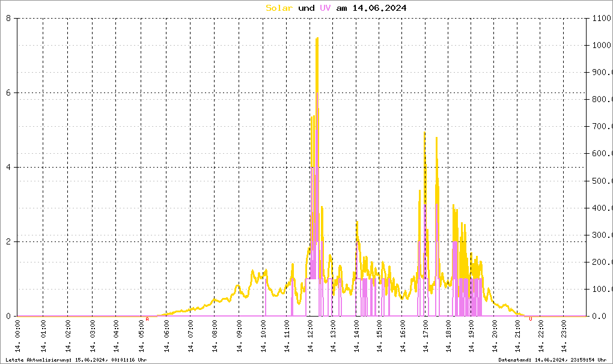Click the "Datenstand" timestamp footer text
The height and width of the screenshot is (364, 613).
[x=552, y=360]
